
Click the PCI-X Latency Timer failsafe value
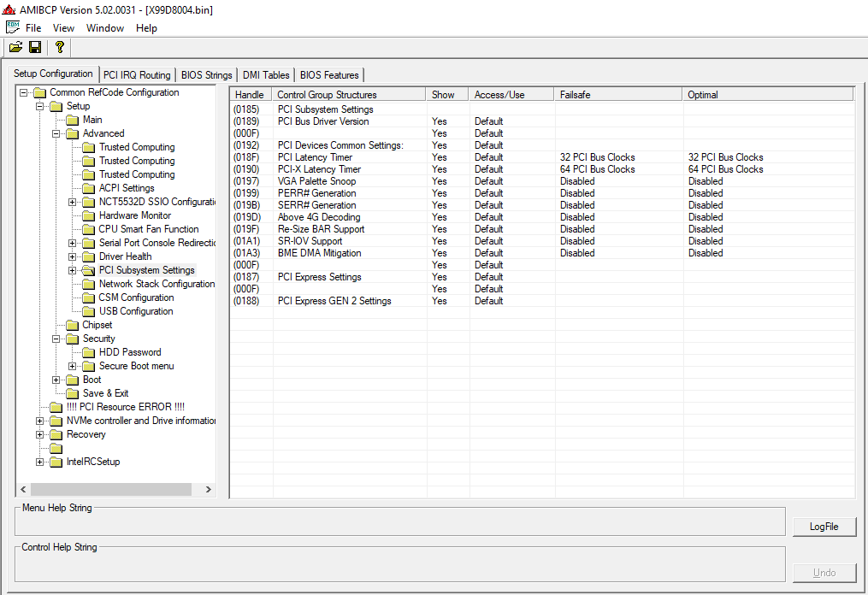click(x=597, y=169)
